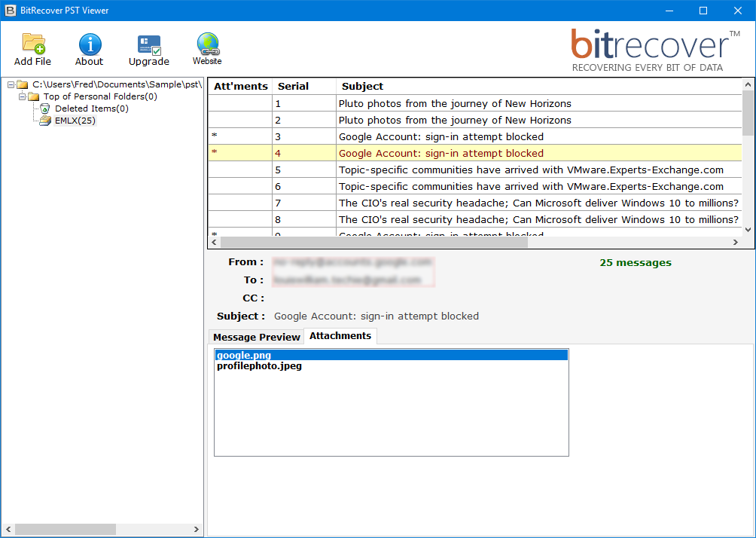Click the message list horizontal scroll left arrow
The image size is (756, 538).
tap(215, 242)
